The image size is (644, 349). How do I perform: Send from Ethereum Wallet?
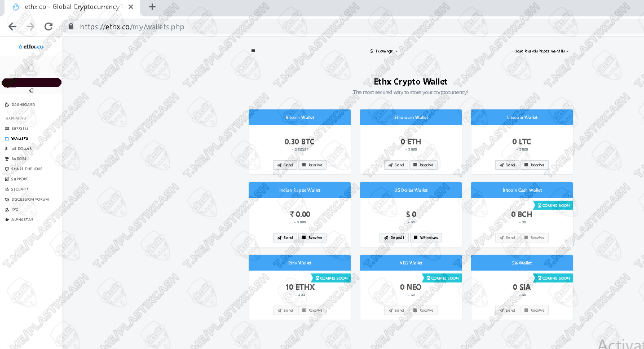(x=396, y=165)
